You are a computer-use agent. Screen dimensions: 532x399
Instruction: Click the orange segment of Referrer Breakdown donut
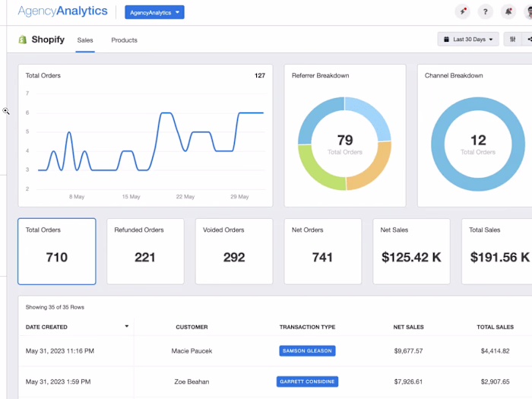coord(375,171)
